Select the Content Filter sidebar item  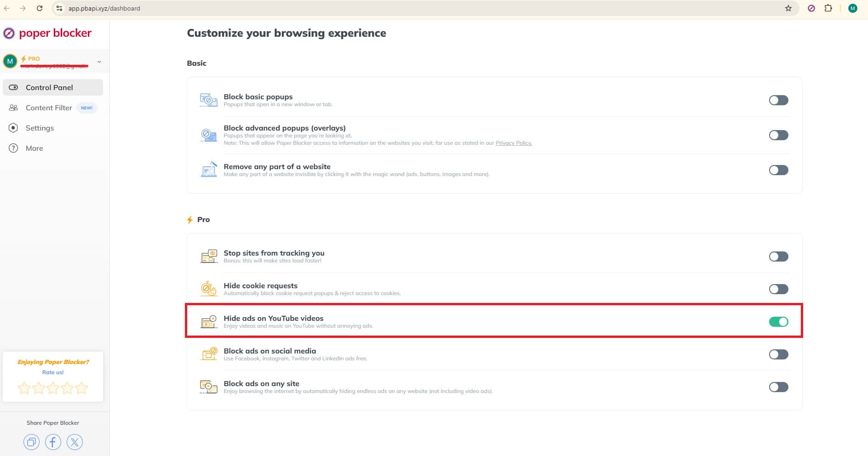tap(48, 108)
